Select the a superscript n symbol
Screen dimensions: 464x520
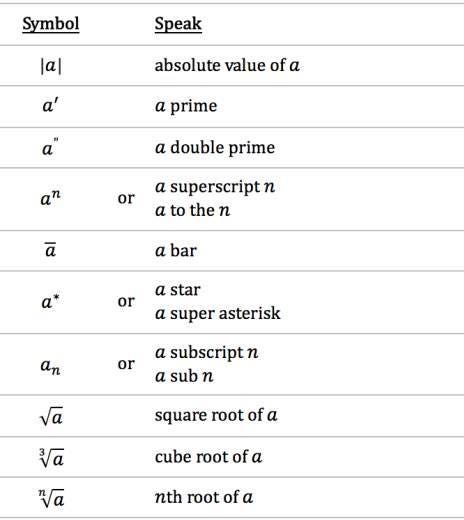pos(50,198)
